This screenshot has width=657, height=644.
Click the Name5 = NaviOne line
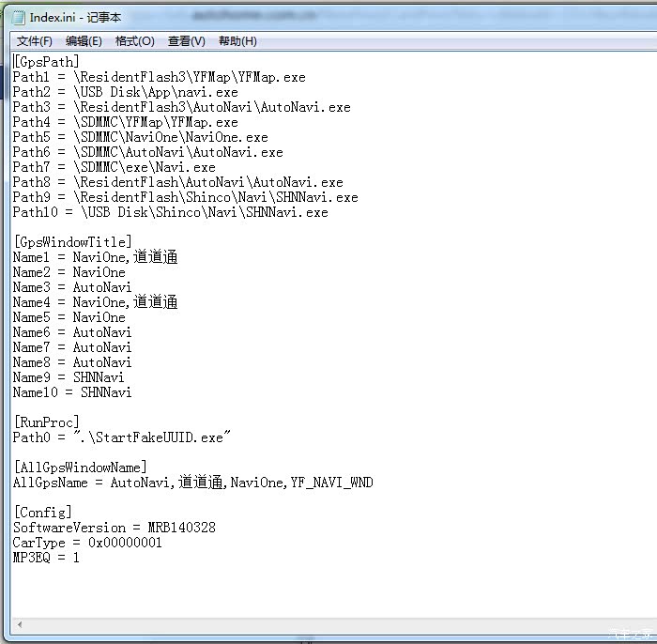[x=69, y=317]
